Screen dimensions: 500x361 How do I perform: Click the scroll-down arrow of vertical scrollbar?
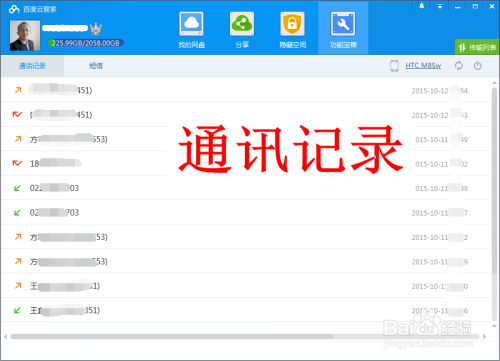tap(494, 326)
